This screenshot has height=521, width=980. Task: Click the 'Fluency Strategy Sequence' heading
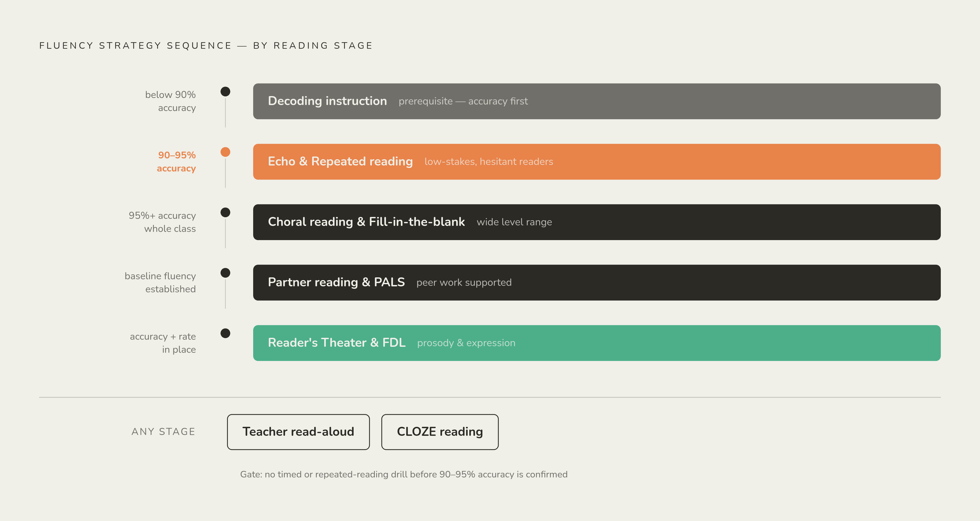(x=206, y=46)
